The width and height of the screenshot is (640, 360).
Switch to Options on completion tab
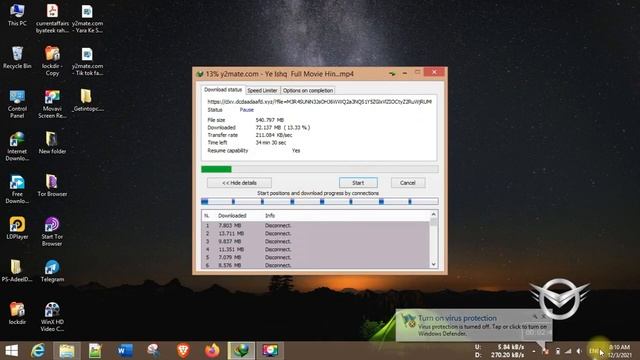click(x=308, y=91)
